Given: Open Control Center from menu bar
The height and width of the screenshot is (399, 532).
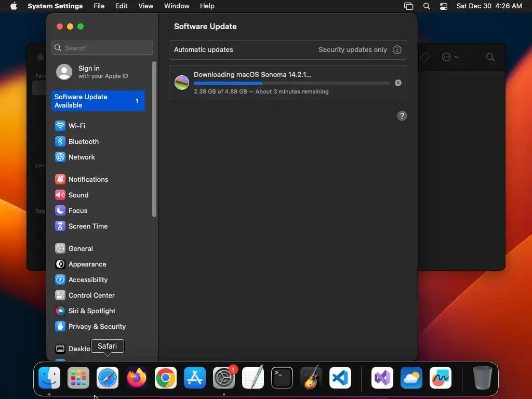Looking at the screenshot, I should coord(444,6).
